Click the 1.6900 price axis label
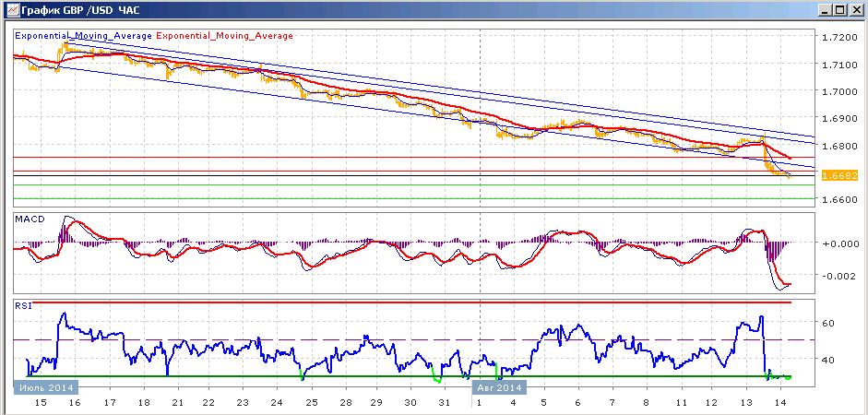 839,118
